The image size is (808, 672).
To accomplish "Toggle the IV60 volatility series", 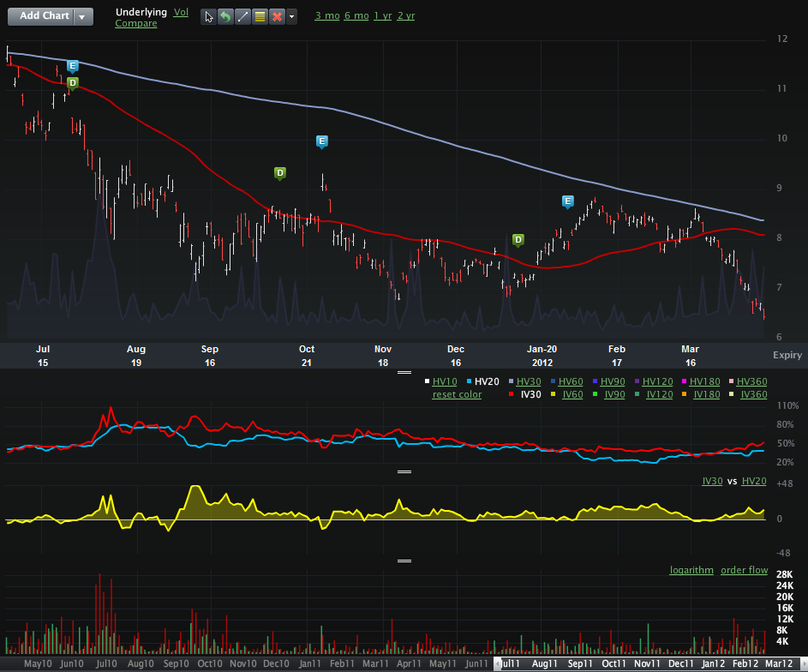I will pyautogui.click(x=572, y=394).
